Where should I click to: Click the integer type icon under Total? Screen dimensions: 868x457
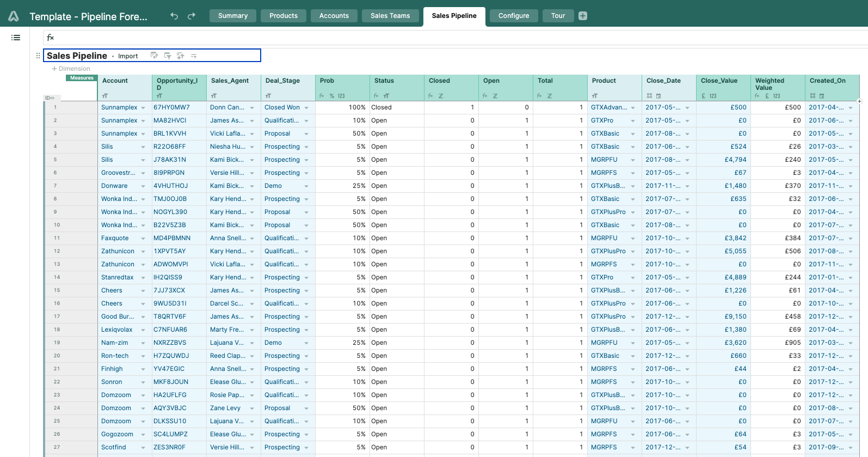[x=550, y=96]
